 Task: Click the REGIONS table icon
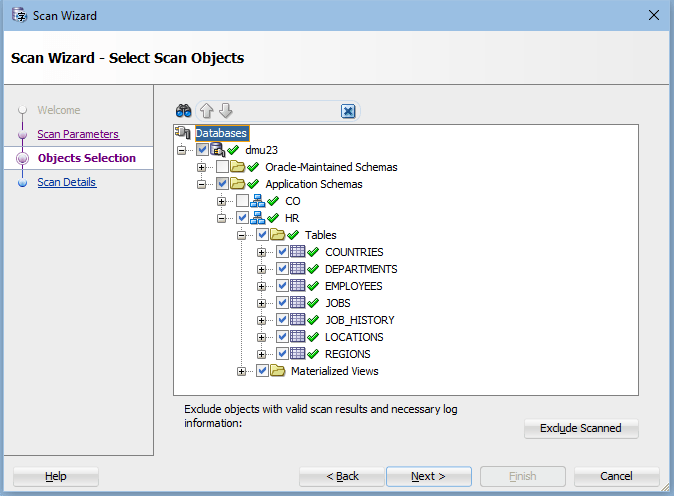pos(297,354)
